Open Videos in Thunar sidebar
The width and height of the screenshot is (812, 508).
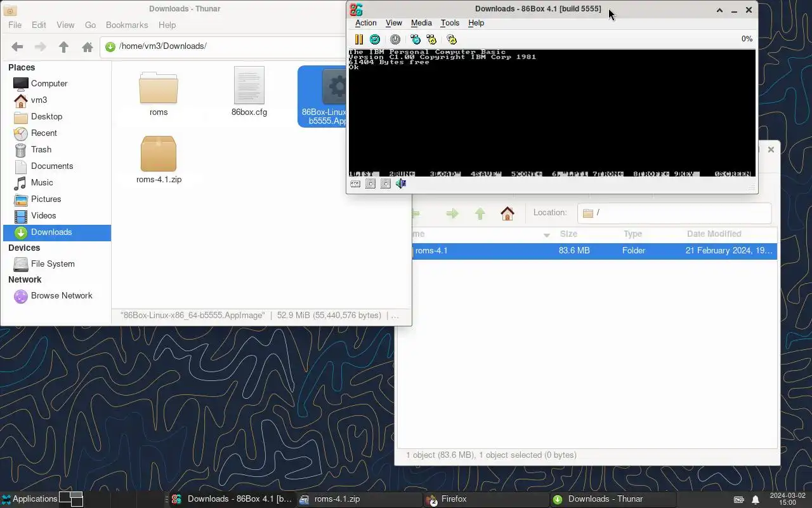[x=57, y=215]
